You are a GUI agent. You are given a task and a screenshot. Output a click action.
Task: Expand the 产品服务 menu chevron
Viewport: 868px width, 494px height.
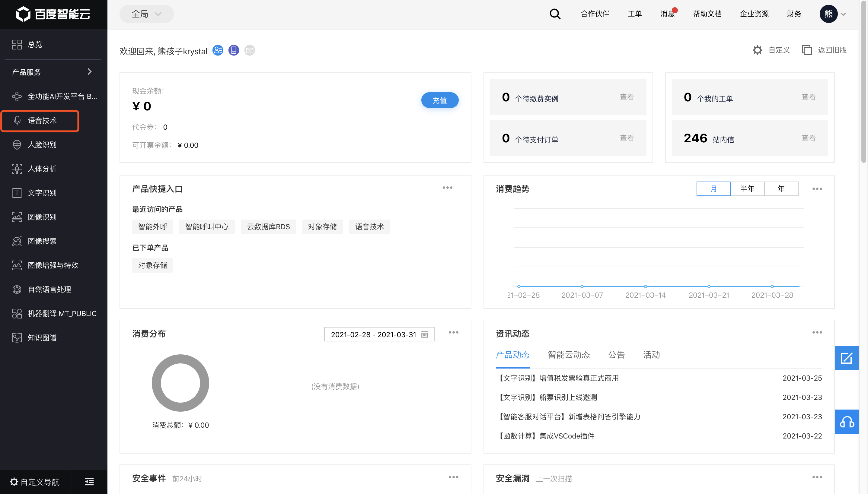[89, 71]
